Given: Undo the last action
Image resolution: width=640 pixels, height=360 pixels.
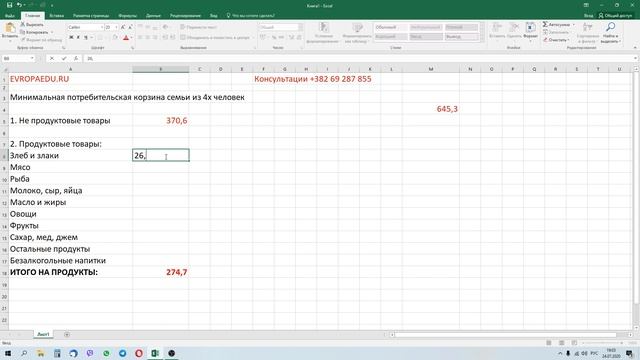Looking at the screenshot, I should point(19,5).
